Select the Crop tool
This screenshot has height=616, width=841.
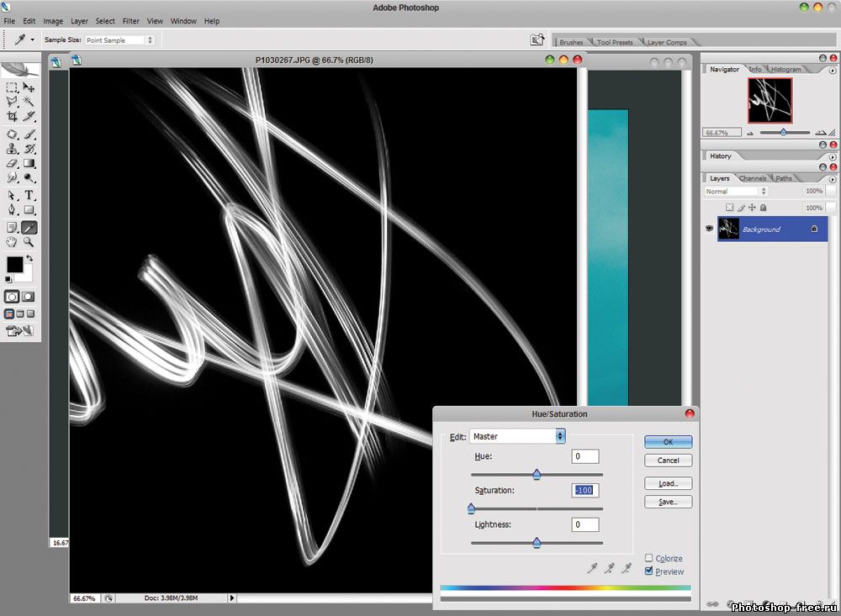[x=12, y=116]
